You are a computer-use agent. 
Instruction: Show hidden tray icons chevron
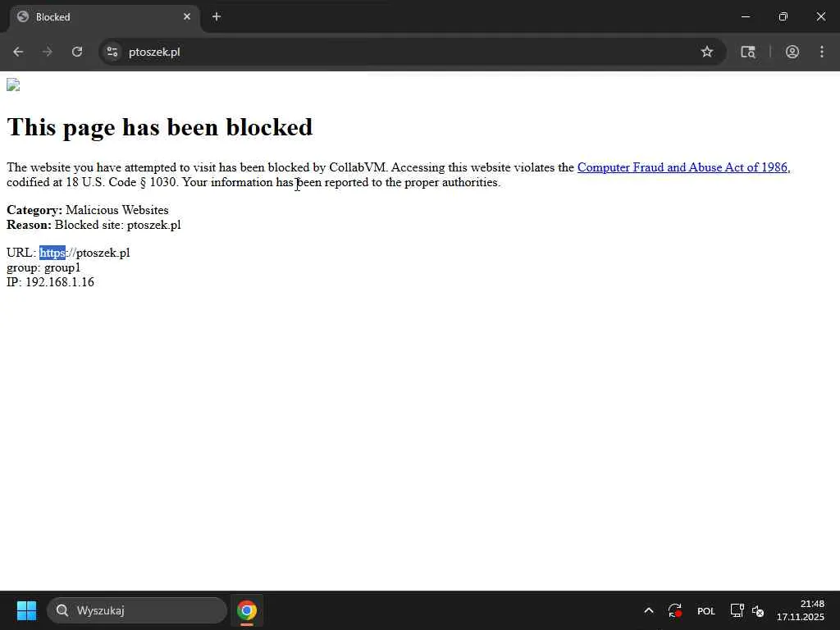(x=649, y=610)
